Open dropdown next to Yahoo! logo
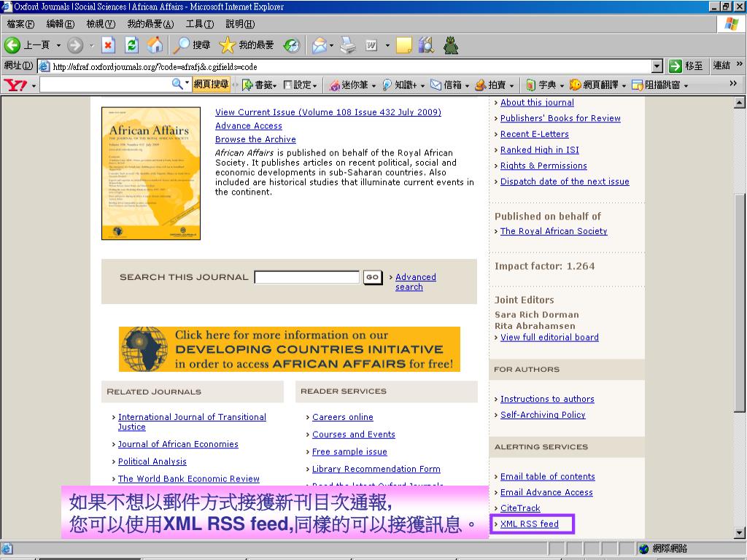The image size is (747, 560). pos(34,86)
